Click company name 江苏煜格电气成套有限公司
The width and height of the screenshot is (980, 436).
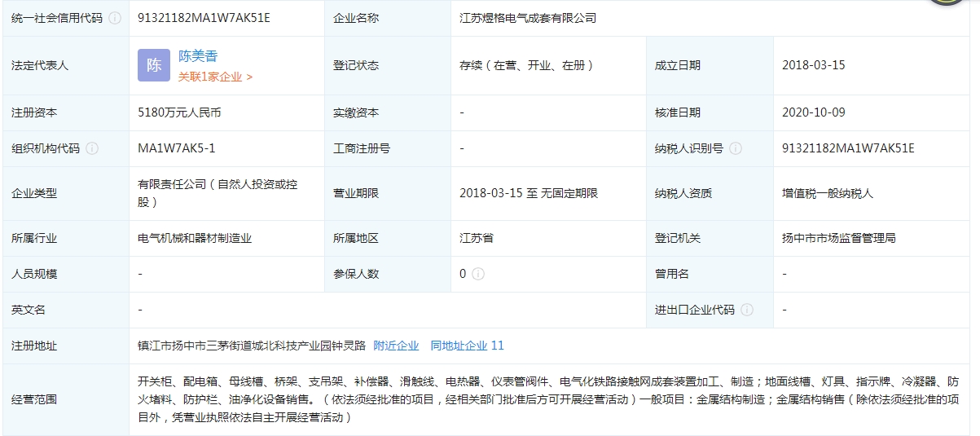pos(528,18)
